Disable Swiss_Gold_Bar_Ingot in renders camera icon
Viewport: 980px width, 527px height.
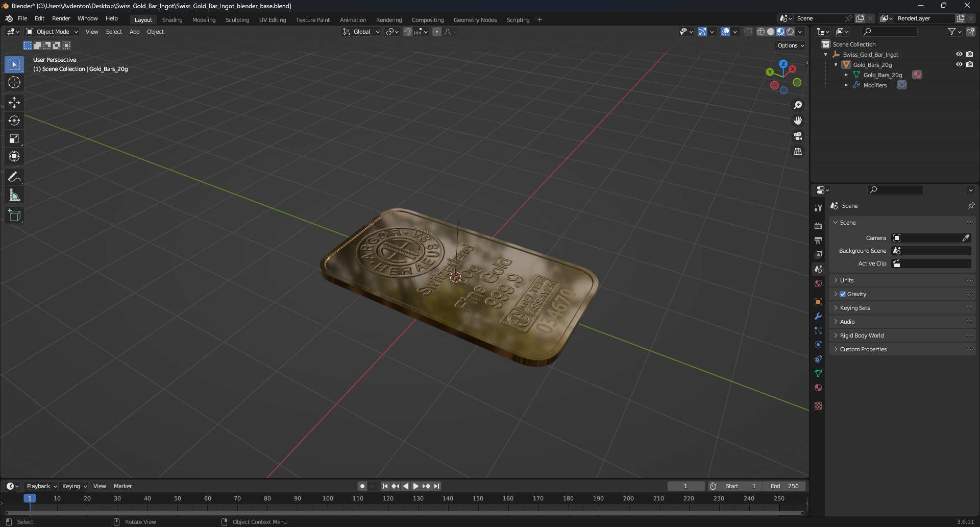[970, 54]
